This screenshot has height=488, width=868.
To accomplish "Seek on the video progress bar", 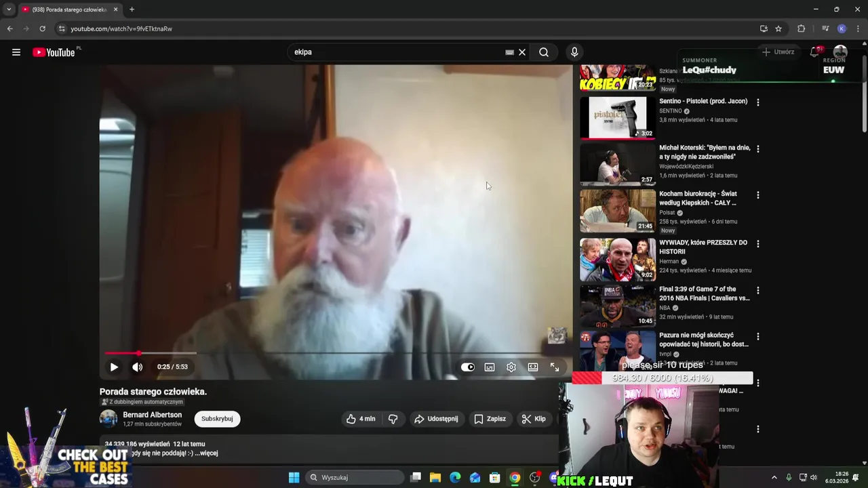I will [336, 353].
